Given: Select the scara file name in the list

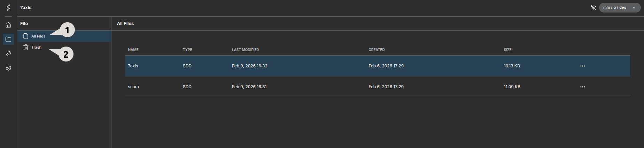Looking at the screenshot, I should 133,87.
